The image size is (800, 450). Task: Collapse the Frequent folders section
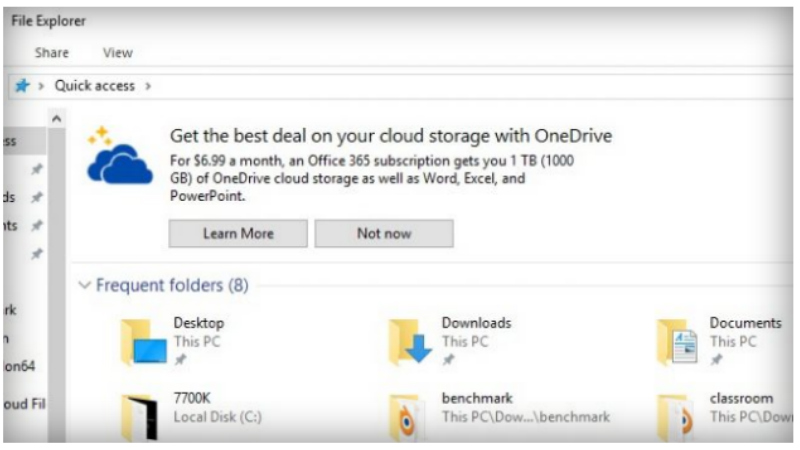pos(84,286)
